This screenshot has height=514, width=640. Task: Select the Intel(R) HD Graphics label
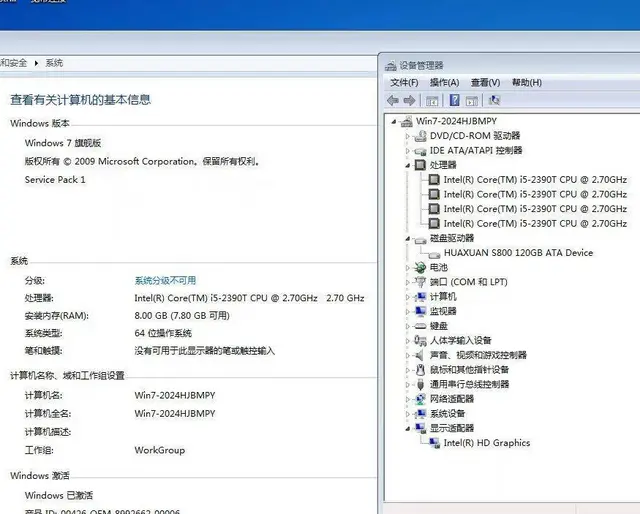[487, 443]
